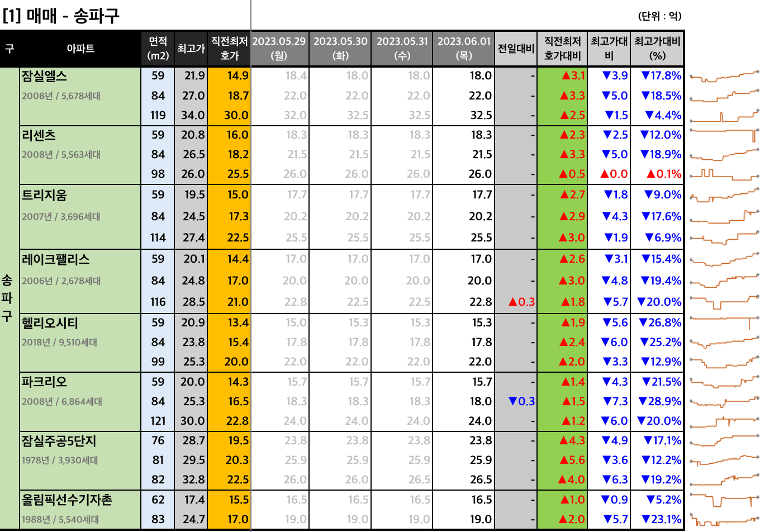The width and height of the screenshot is (760, 532).
Task: Open the sparkline chart for 올림픽선수기자촌 62 row
Action: 724,500
